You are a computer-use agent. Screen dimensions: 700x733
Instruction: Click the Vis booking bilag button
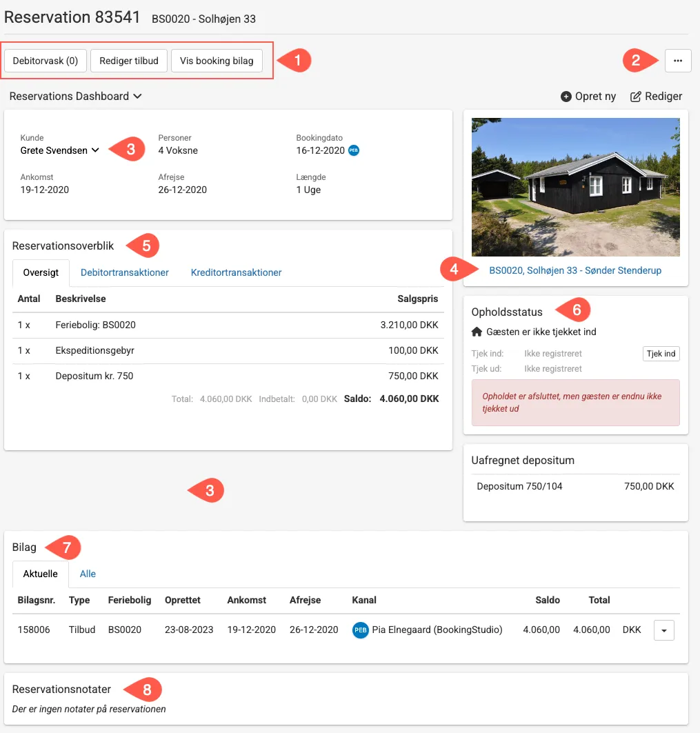(217, 61)
